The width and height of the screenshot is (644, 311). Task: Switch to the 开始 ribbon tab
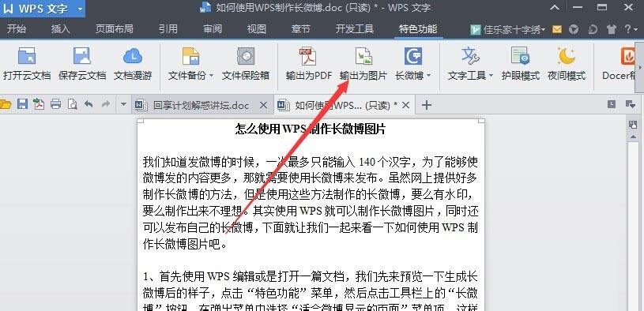[x=17, y=28]
